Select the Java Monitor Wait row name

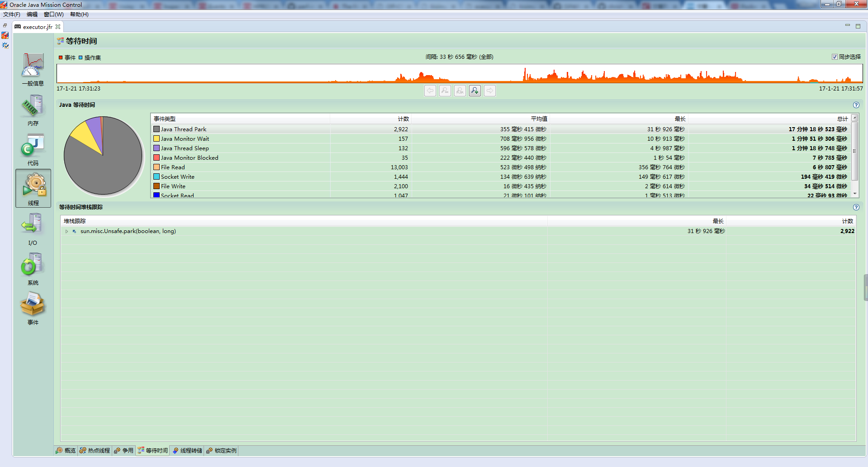click(185, 139)
